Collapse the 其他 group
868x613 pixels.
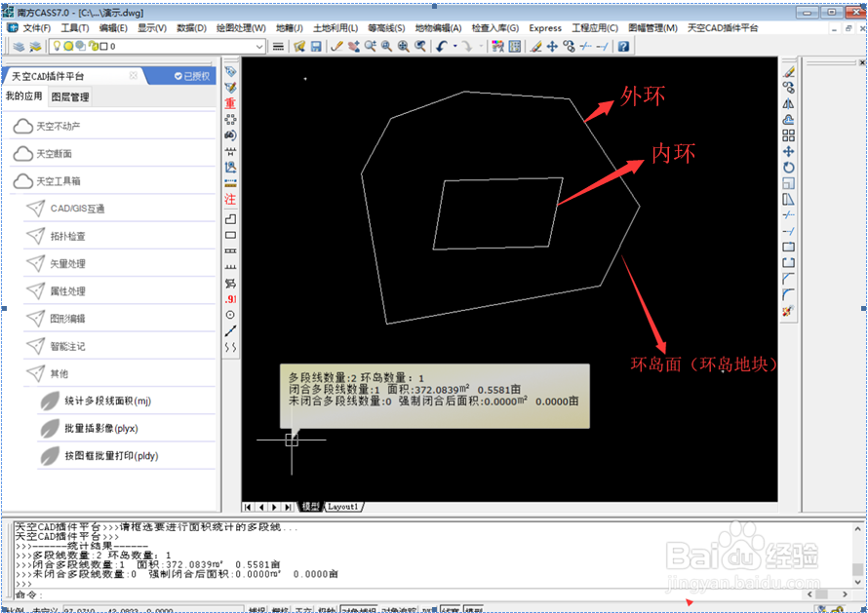click(119, 374)
